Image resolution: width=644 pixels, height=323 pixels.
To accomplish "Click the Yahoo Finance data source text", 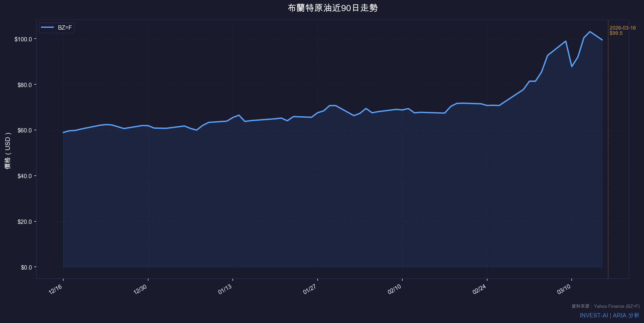I will tap(605, 306).
